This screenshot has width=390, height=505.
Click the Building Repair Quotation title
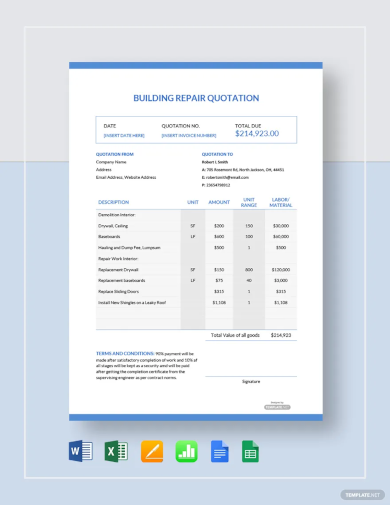196,98
